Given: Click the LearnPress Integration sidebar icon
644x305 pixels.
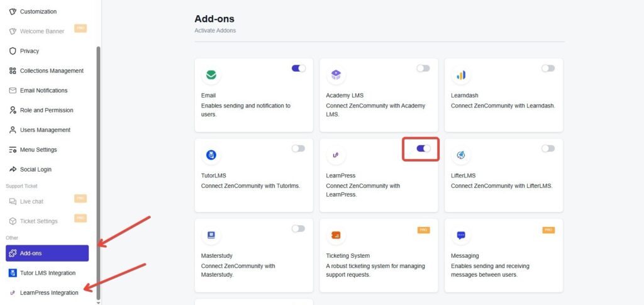Looking at the screenshot, I should click(13, 292).
